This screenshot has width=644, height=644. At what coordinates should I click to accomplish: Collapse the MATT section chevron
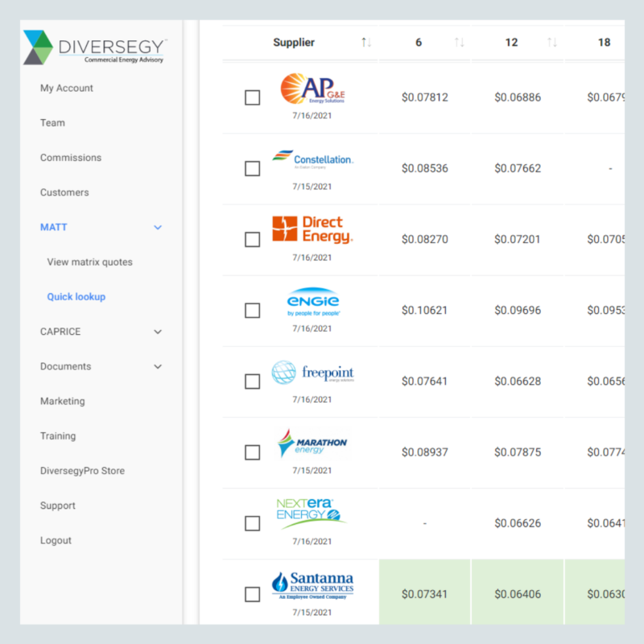[158, 227]
